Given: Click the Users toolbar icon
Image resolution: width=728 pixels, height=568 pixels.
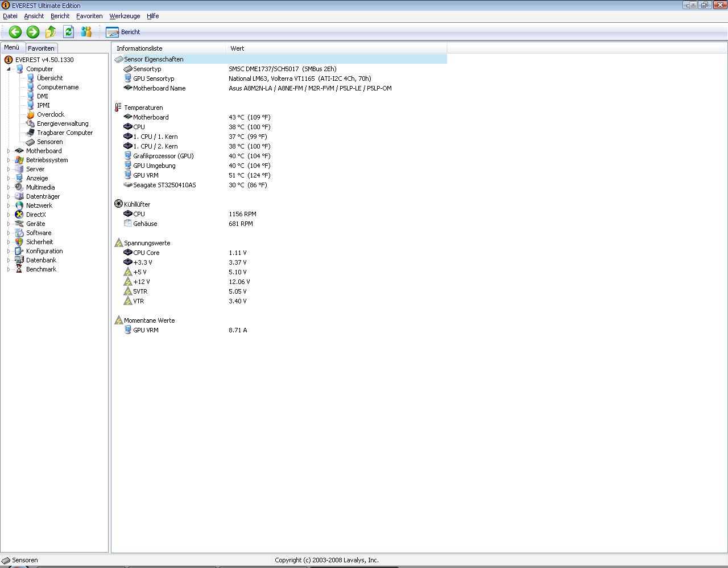Looking at the screenshot, I should point(86,32).
